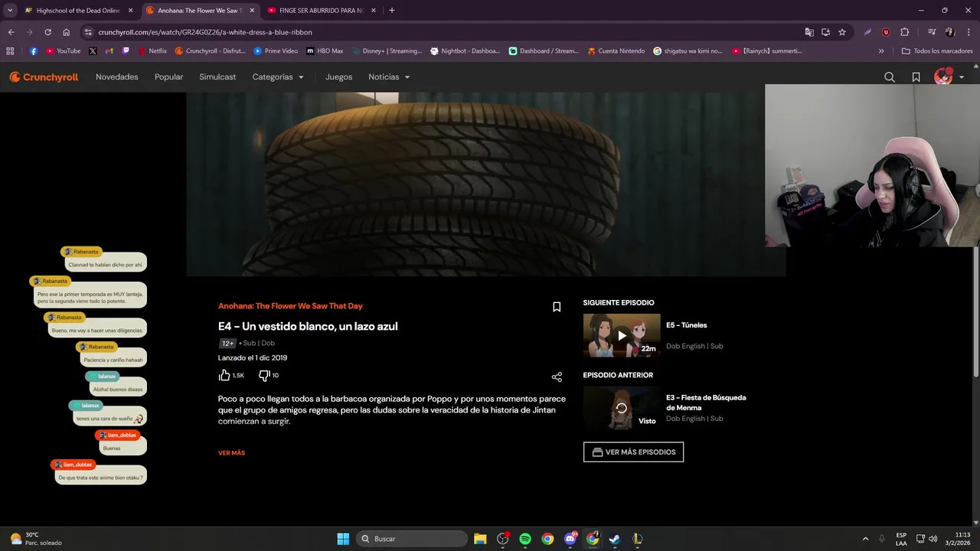Open the user profile avatar menu
980x551 pixels.
pyautogui.click(x=949, y=77)
